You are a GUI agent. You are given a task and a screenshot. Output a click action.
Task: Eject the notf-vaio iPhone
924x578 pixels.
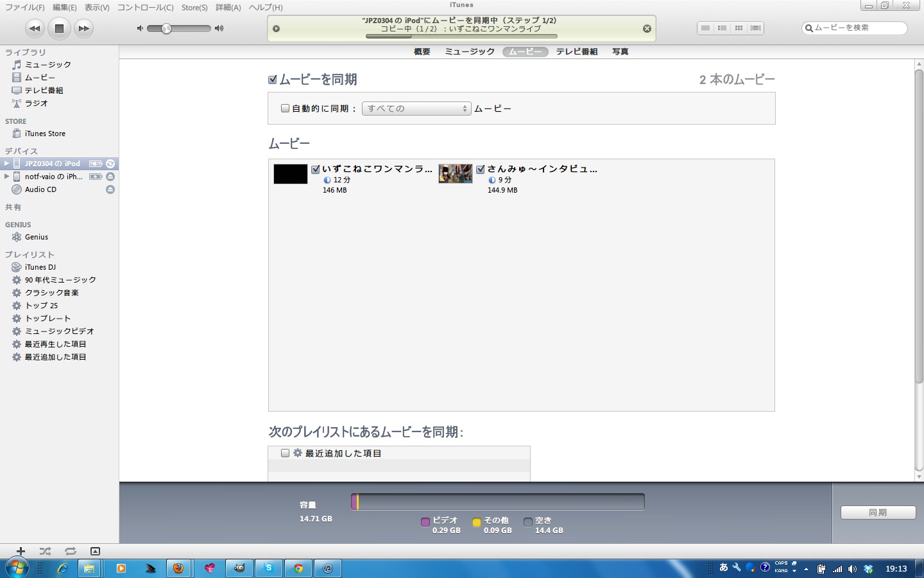point(110,177)
